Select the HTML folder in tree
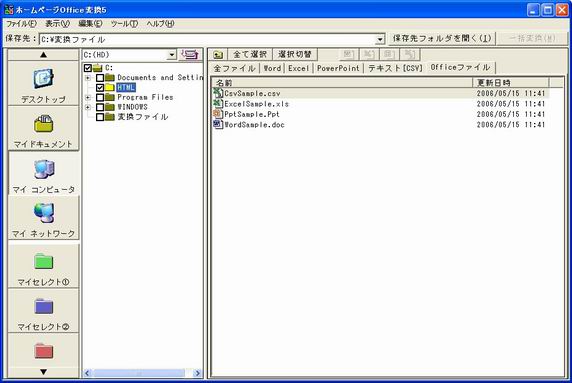 pyautogui.click(x=126, y=88)
